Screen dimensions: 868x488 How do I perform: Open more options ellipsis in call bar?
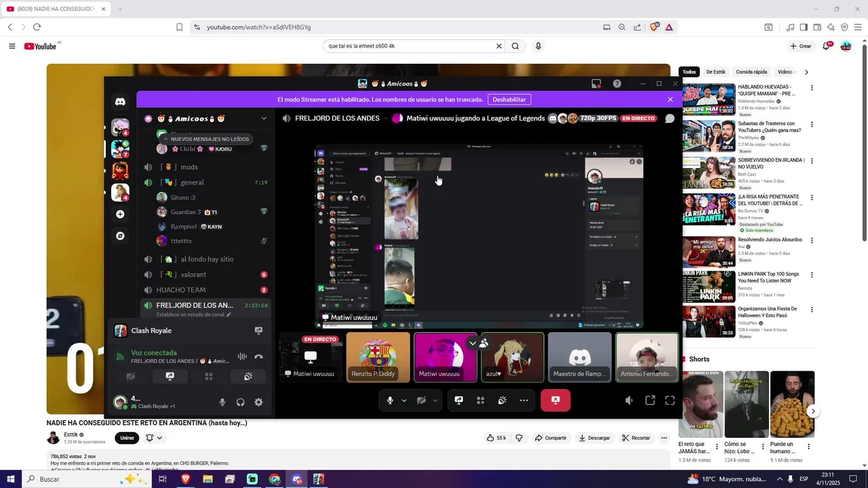tap(524, 401)
